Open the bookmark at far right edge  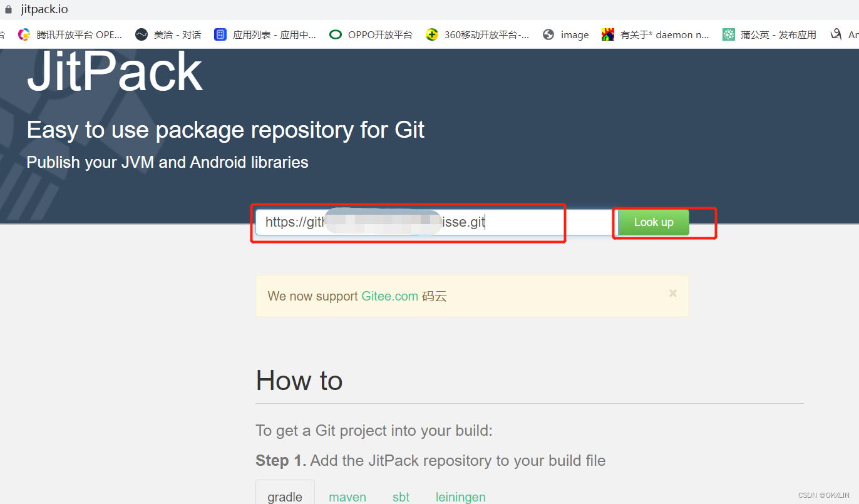pyautogui.click(x=843, y=34)
